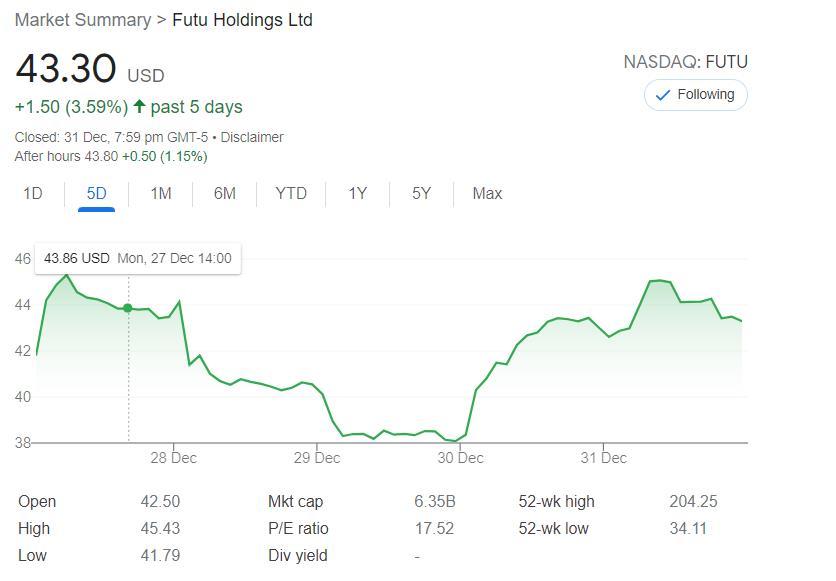
Task: Click the 30 Dec axis label
Action: [x=460, y=458]
